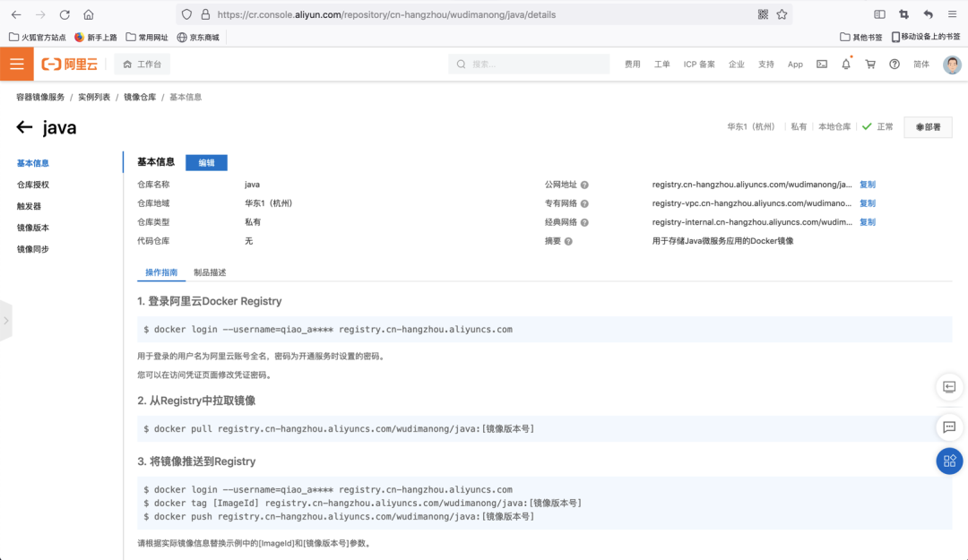Copy the 经典网络 registry address
This screenshot has width=968, height=560.
[868, 222]
